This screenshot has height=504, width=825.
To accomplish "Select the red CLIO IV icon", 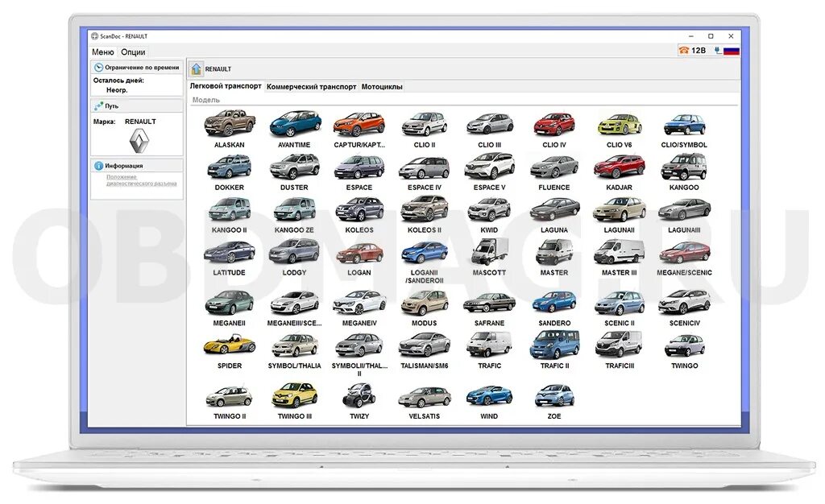I will 554,124.
